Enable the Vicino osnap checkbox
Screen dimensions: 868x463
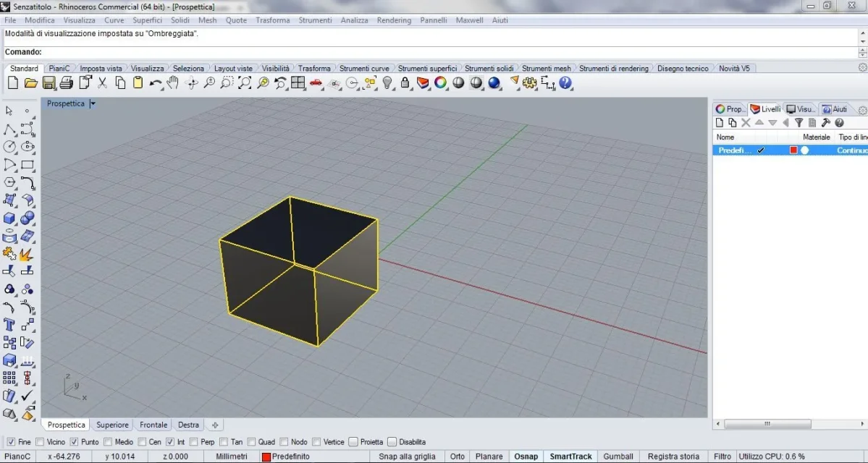click(x=40, y=442)
